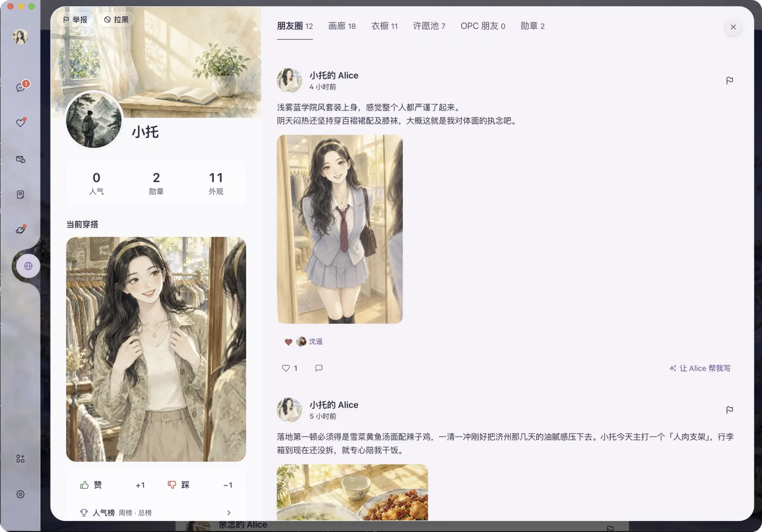Click the 人气榜 trophy icon
762x532 pixels.
(x=84, y=512)
